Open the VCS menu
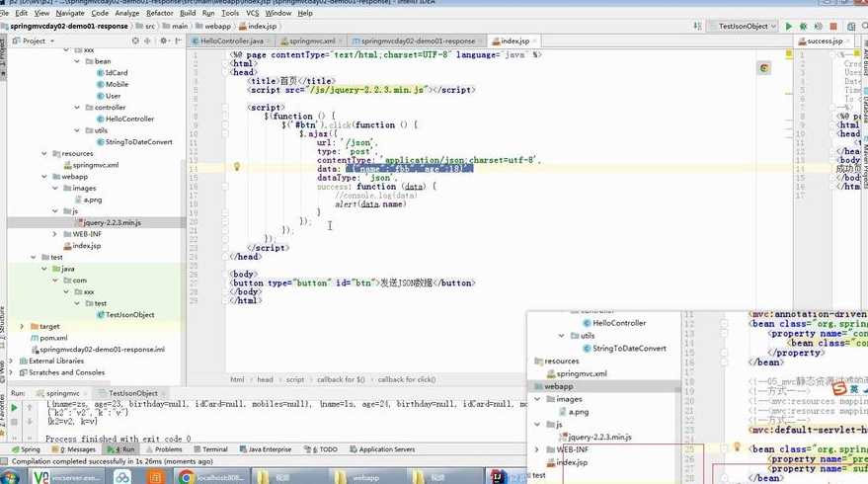 tap(252, 13)
